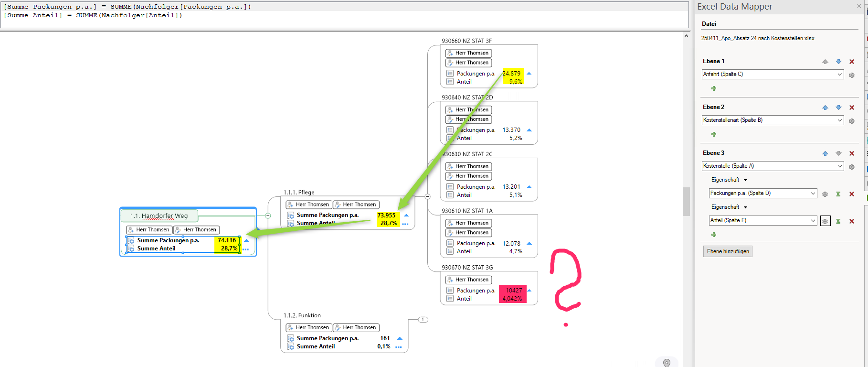868x367 pixels.
Task: Expand the Anteil (Spalte E) combo box
Action: click(813, 221)
